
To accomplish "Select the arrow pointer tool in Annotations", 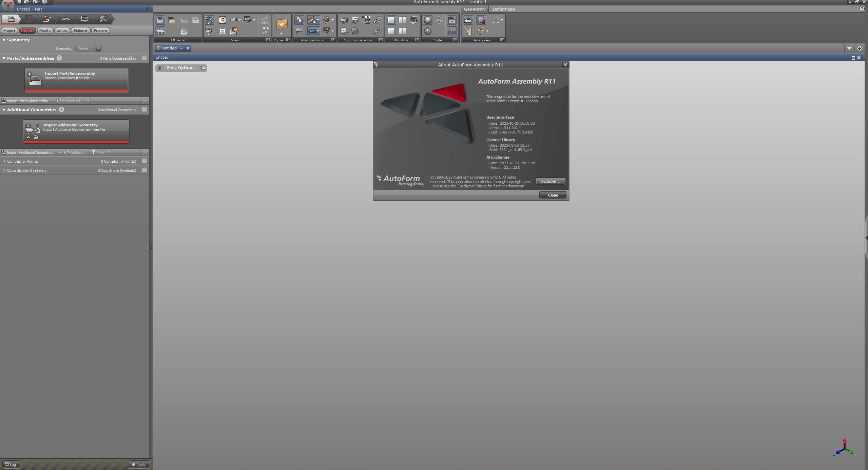I will [299, 20].
